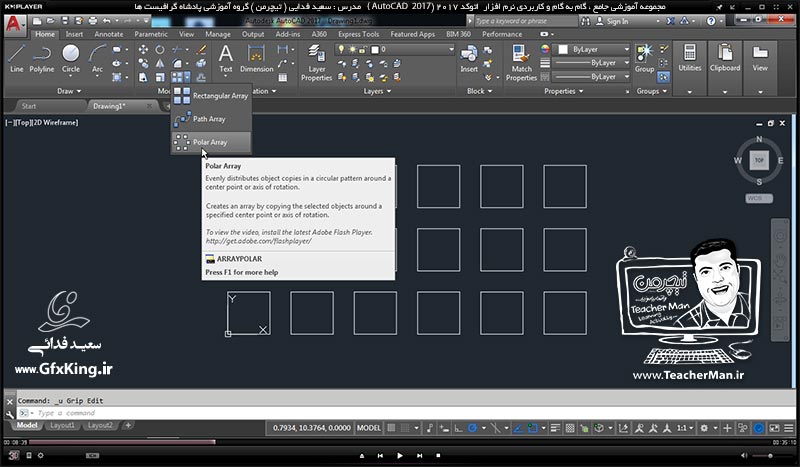
Task: Choose Path Array from the flyout
Action: pyautogui.click(x=211, y=119)
